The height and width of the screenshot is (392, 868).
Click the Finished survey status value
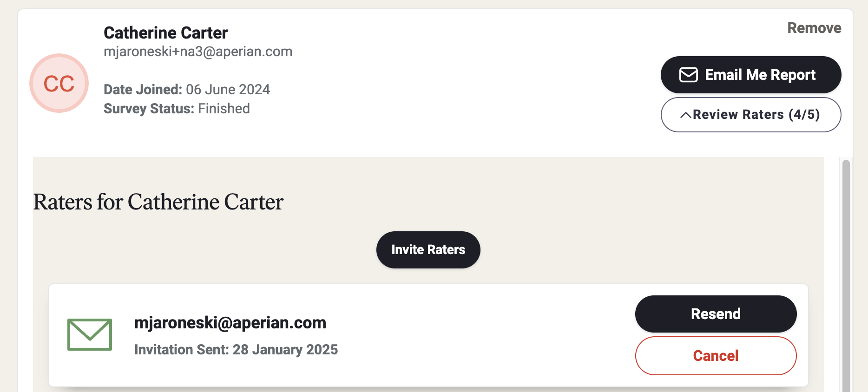point(224,109)
